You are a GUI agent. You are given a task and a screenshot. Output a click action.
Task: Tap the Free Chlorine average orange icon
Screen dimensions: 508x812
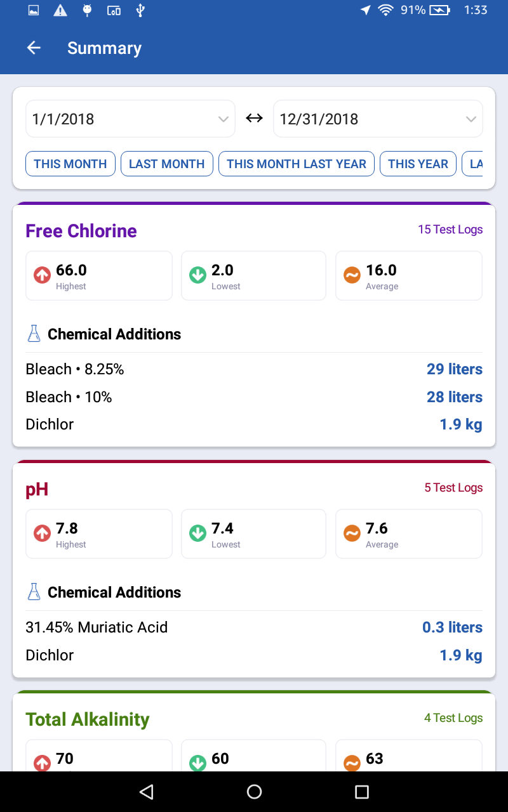click(x=352, y=275)
